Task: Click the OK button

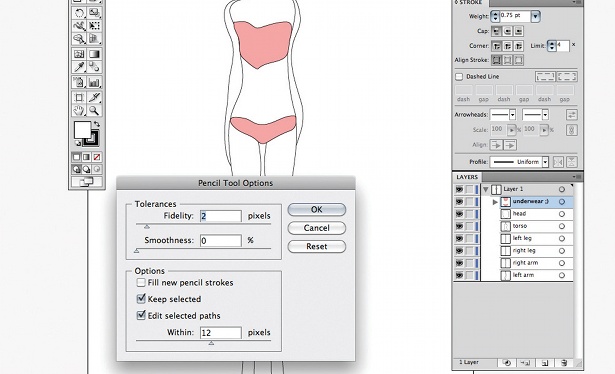Action: 317,209
